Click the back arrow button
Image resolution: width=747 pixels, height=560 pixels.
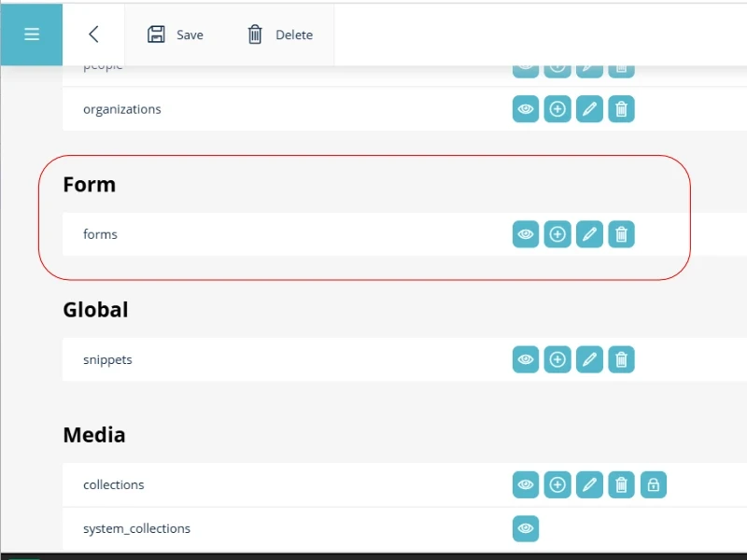pos(93,35)
